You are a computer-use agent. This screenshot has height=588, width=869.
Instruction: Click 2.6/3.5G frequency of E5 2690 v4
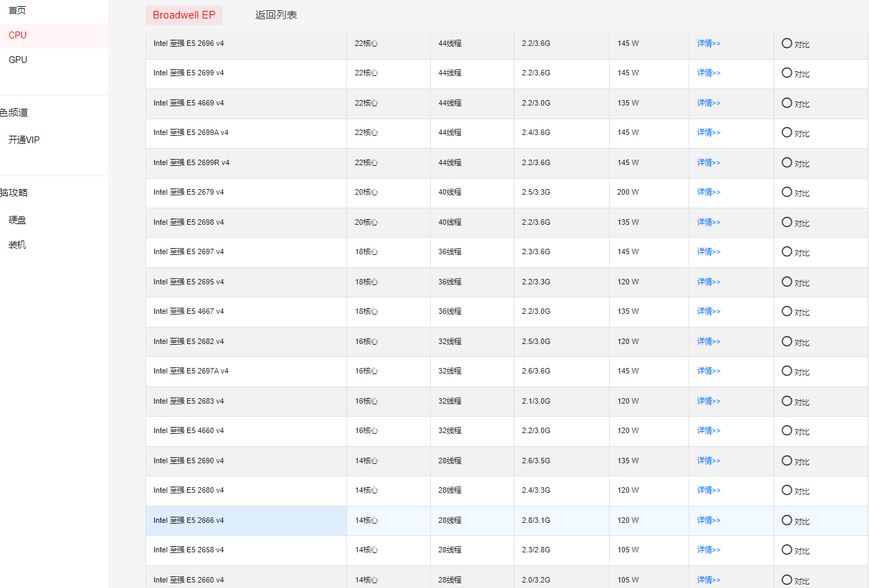click(x=536, y=461)
